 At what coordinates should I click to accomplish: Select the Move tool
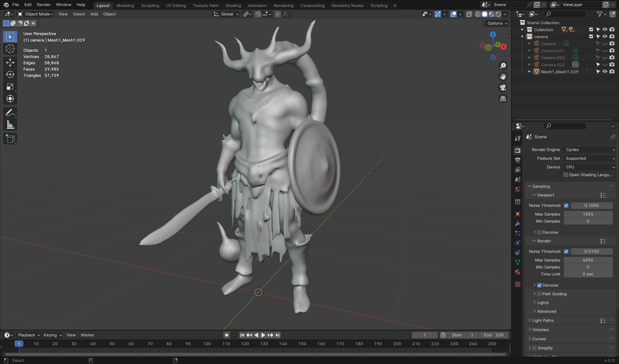point(10,62)
